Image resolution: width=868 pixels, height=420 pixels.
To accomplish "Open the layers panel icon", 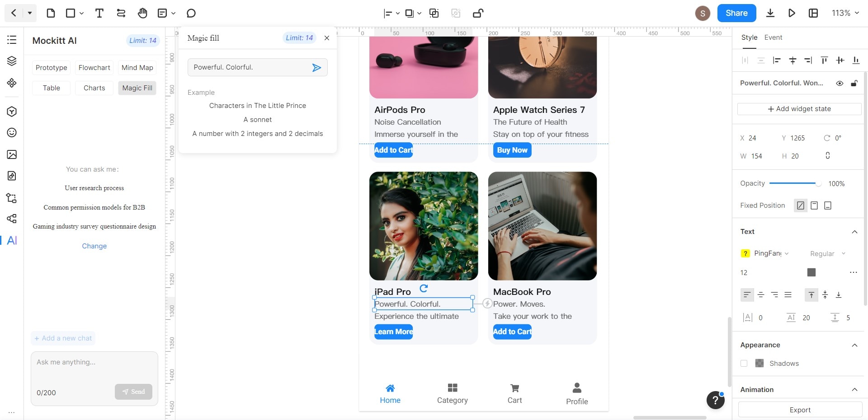I will (x=12, y=61).
